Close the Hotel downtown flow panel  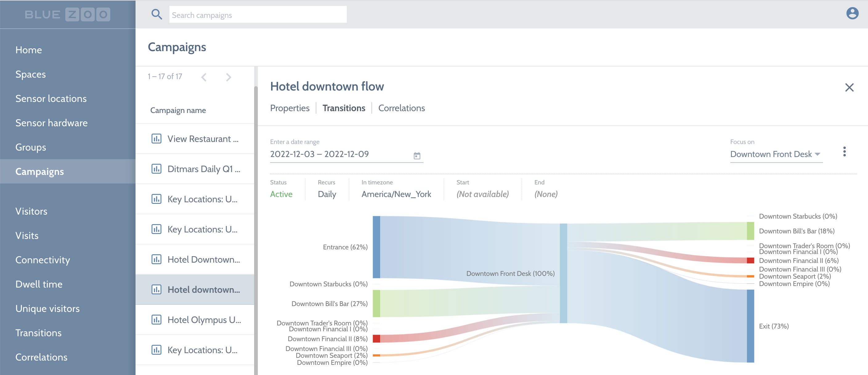(x=849, y=88)
